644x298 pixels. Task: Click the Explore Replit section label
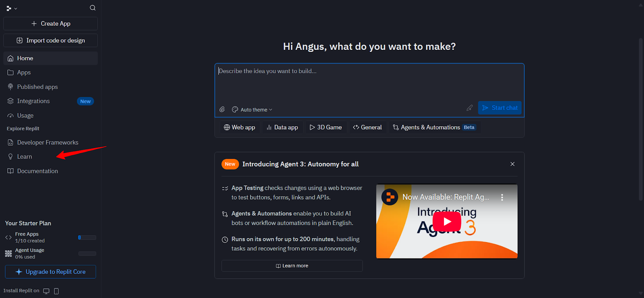tap(23, 129)
